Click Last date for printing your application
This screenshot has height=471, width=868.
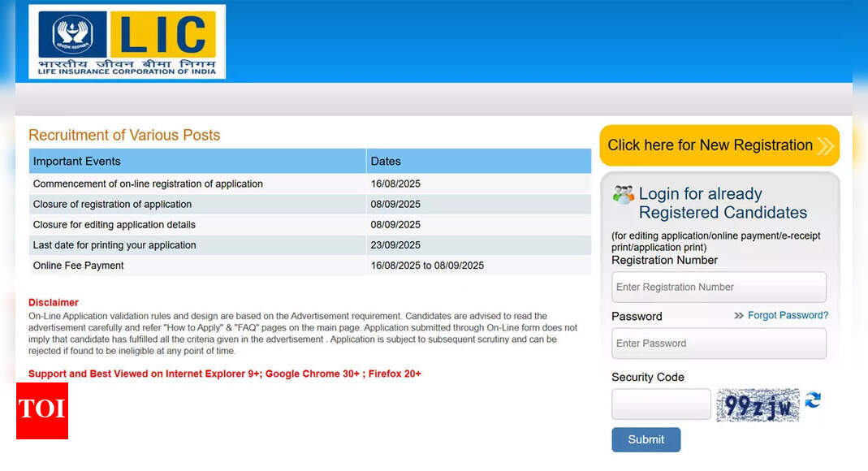[114, 245]
